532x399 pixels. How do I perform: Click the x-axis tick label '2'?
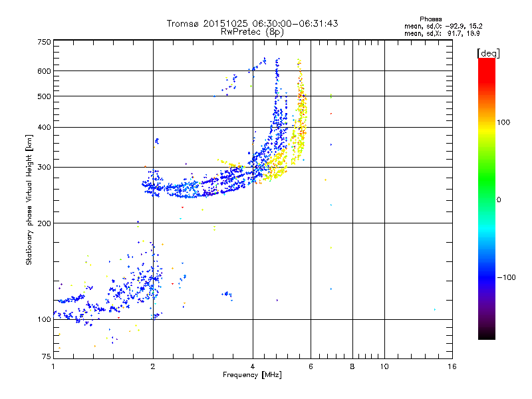tap(153, 366)
